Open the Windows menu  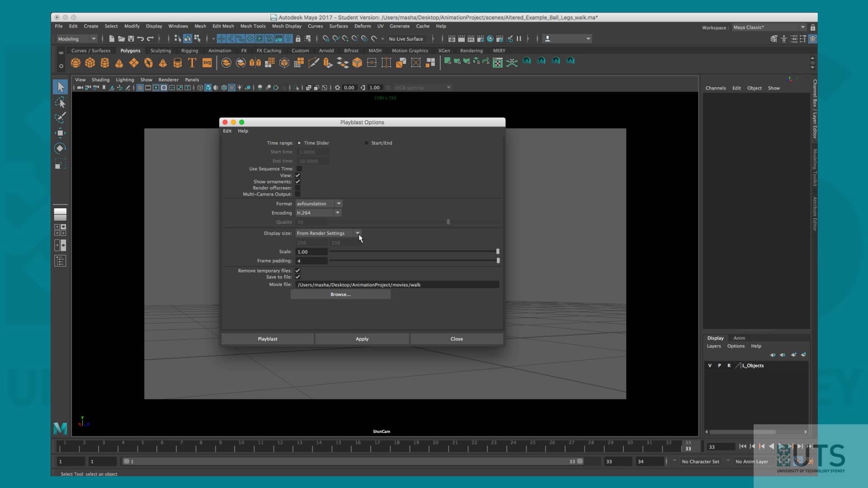178,26
